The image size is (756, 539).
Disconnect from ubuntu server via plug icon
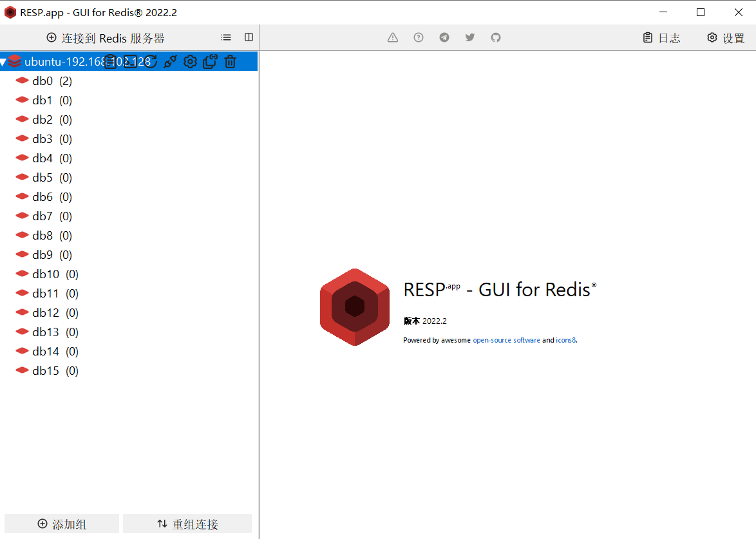pyautogui.click(x=170, y=62)
